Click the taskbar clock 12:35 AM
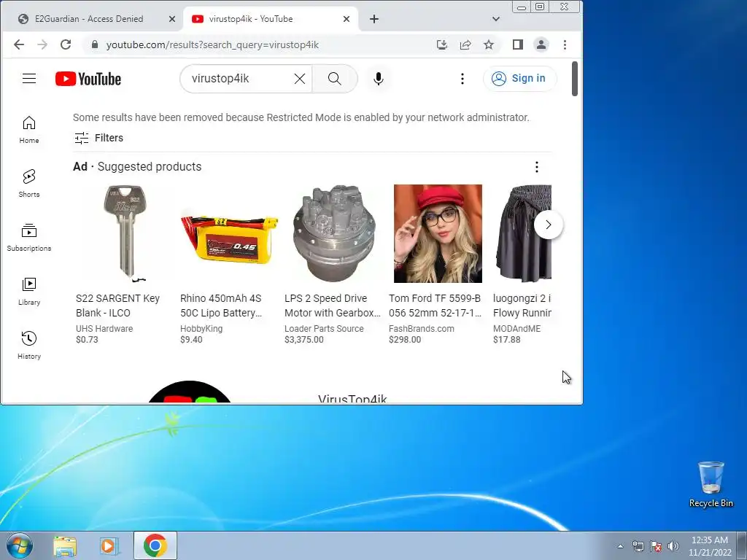 coord(709,540)
